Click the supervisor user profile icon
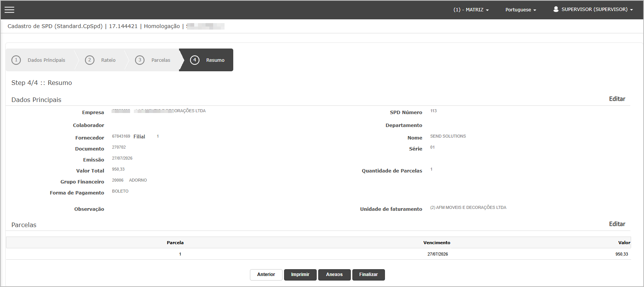This screenshot has width=644, height=287. point(556,9)
